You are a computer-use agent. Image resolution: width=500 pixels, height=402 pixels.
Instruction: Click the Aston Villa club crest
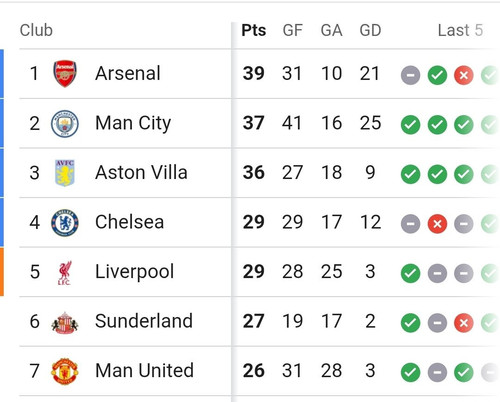pyautogui.click(x=65, y=173)
